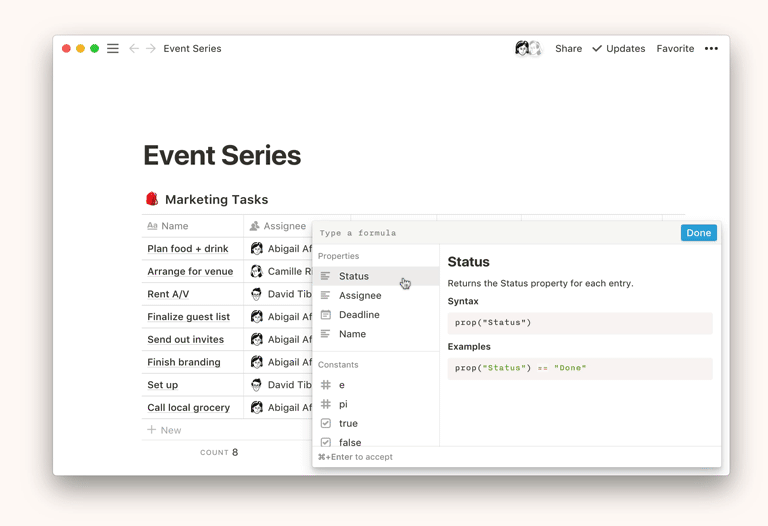Click the Share button
The height and width of the screenshot is (526, 768).
[568, 48]
